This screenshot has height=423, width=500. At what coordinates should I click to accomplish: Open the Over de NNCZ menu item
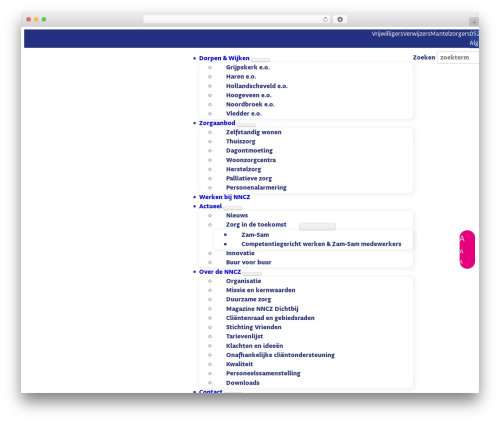[x=220, y=272]
